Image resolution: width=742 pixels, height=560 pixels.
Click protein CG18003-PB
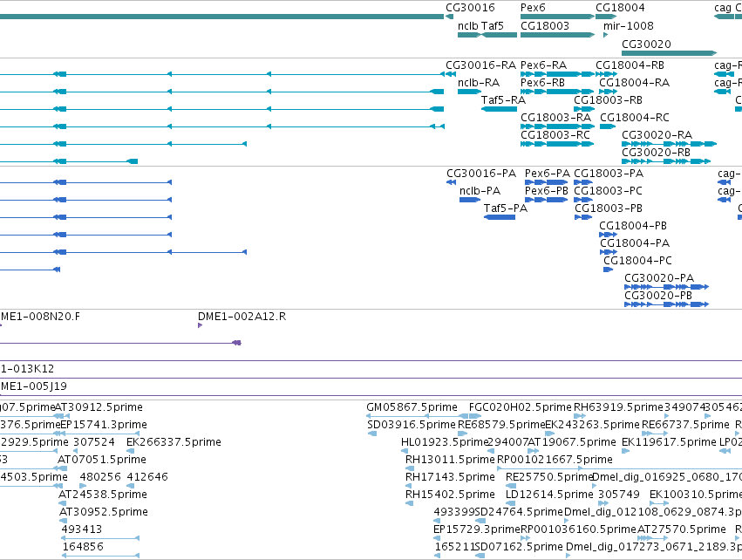(x=609, y=208)
